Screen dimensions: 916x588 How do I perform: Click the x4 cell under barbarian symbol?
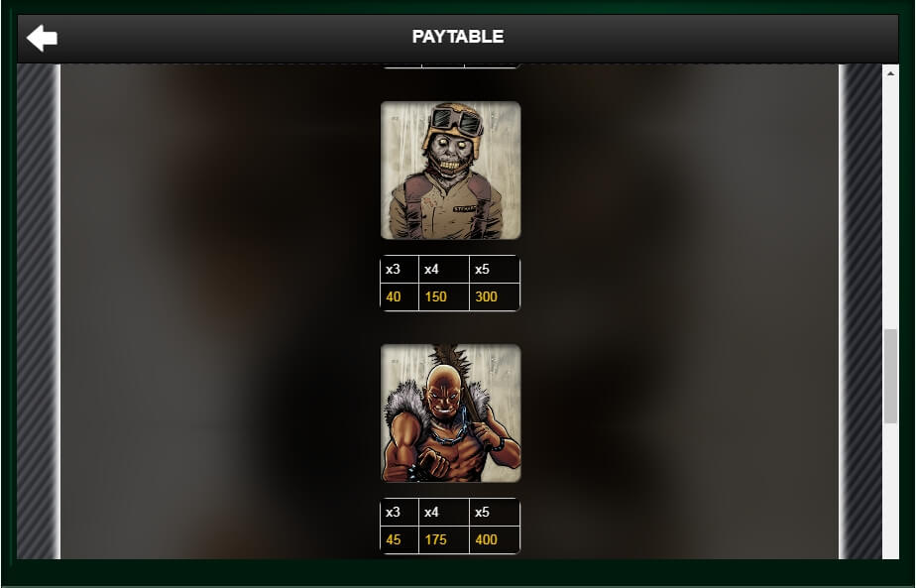coord(444,513)
